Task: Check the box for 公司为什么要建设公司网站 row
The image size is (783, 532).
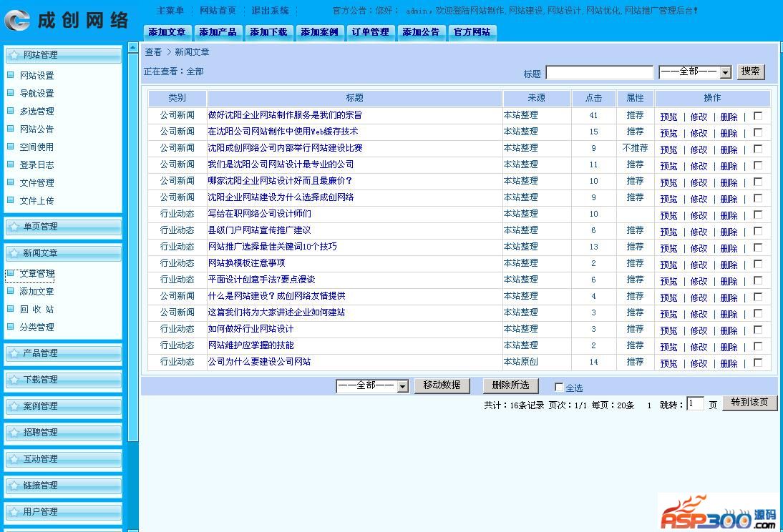Action: click(758, 363)
